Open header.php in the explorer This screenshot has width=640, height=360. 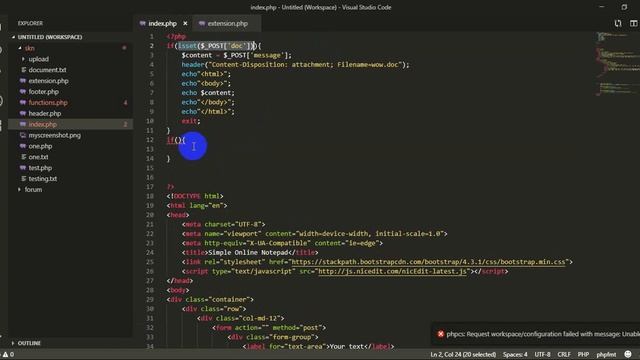point(44,113)
